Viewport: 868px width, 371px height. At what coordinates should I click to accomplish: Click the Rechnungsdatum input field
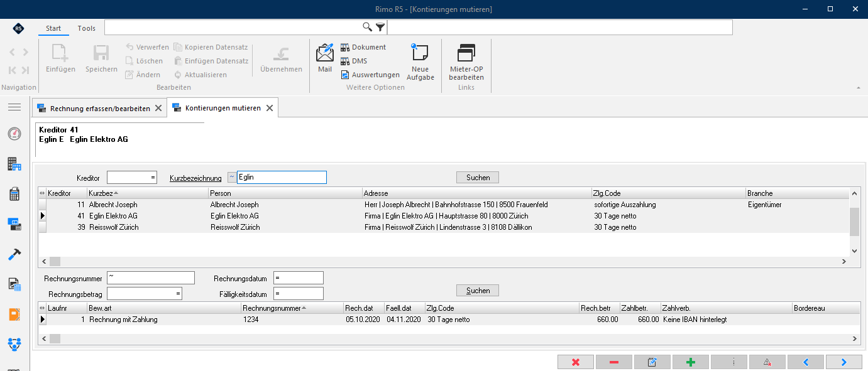click(x=299, y=278)
